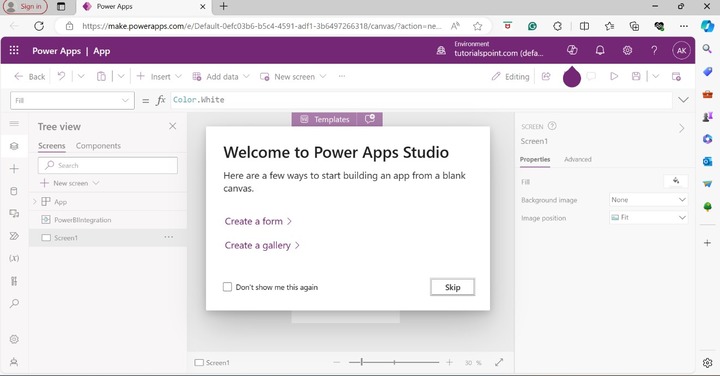This screenshot has width=720, height=376.
Task: Open Insert plus icon in left rail
Action: coord(14,168)
